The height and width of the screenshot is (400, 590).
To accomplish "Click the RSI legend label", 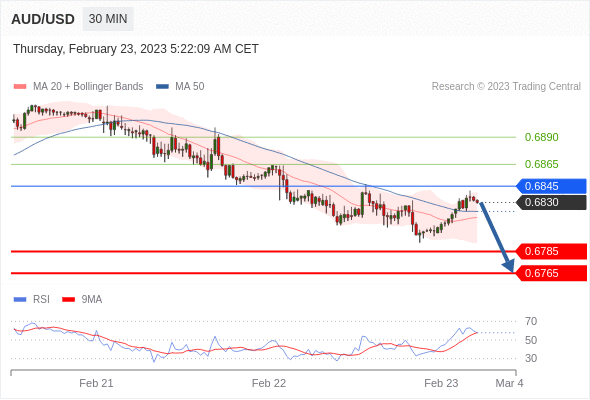I will [41, 300].
